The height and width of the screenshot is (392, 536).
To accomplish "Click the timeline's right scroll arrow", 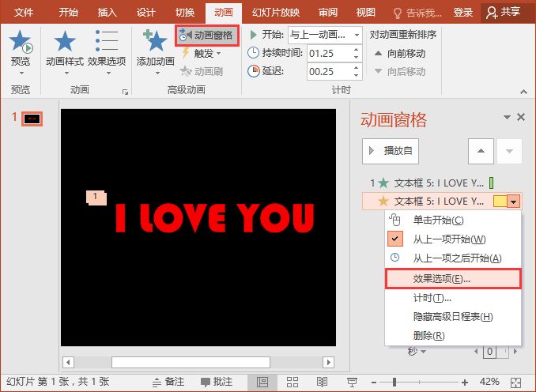I will coord(515,352).
